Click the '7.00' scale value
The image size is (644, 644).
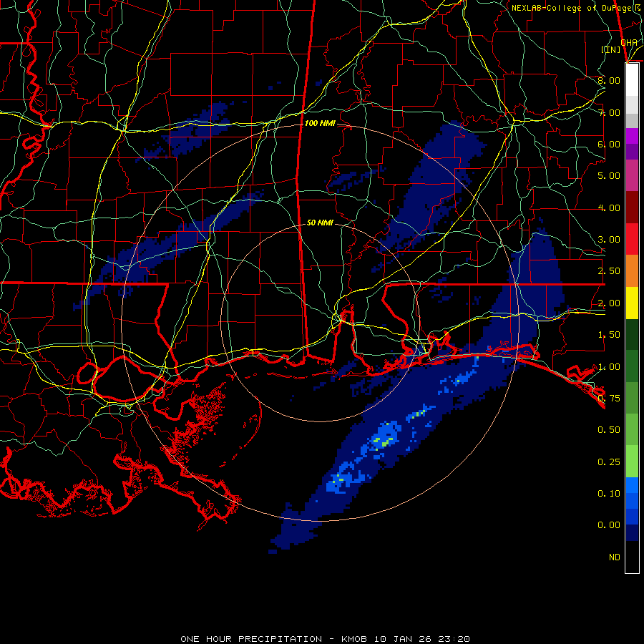tap(609, 112)
